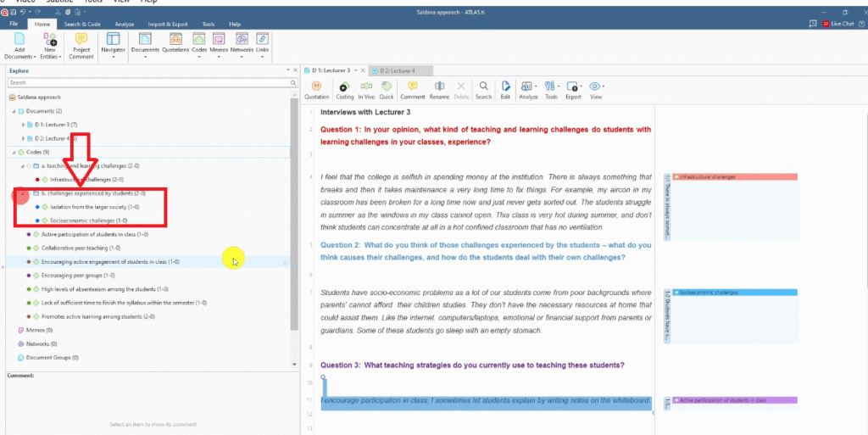Collapse the Codes tree node
868x435 pixels.
coord(11,152)
